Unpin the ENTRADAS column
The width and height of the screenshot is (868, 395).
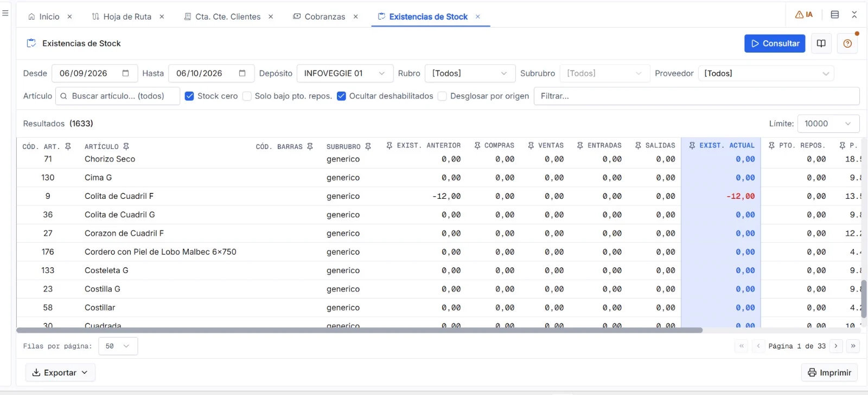click(x=580, y=145)
